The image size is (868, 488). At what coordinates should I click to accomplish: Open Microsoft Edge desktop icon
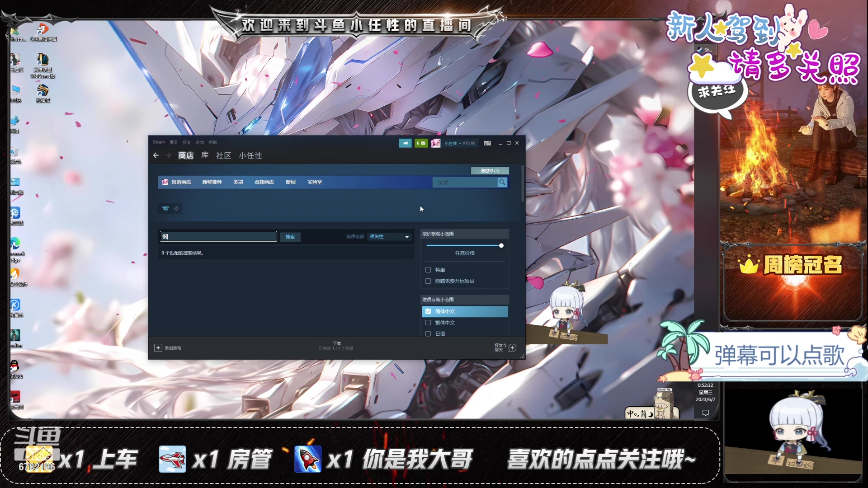[16, 249]
